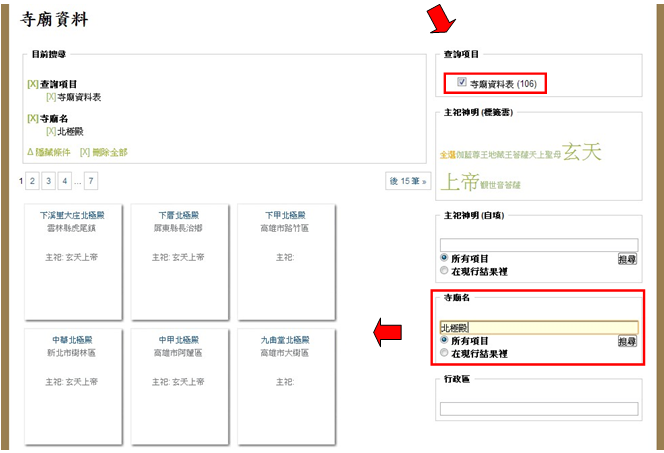
Task: Click 搜尋 button in 主祀神明 (自填) section
Action: pos(627,259)
